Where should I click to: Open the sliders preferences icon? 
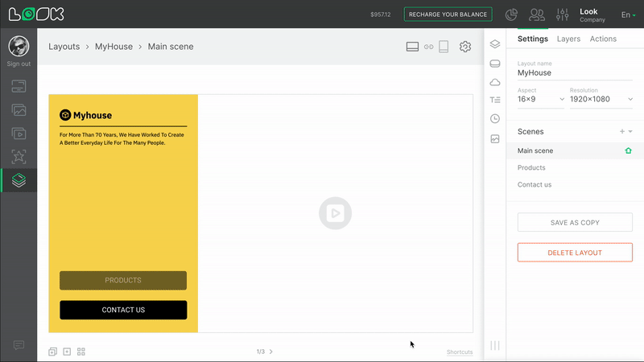click(561, 14)
